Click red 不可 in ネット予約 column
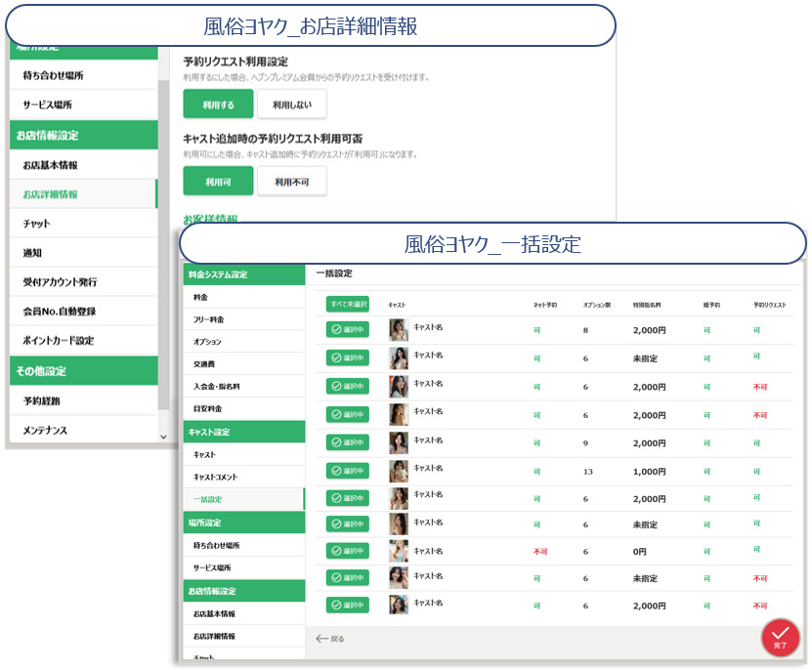Viewport: 812px width, 670px height. pos(540,552)
